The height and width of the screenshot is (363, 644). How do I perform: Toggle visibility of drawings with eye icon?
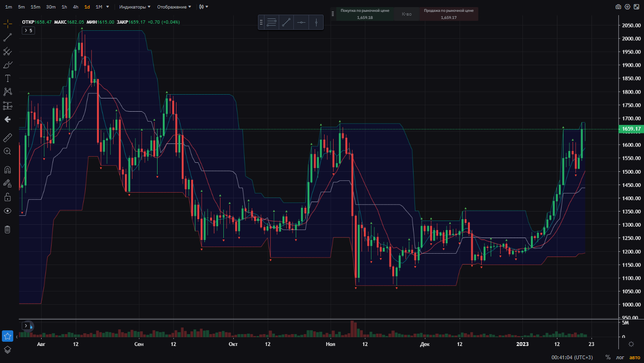point(8,211)
